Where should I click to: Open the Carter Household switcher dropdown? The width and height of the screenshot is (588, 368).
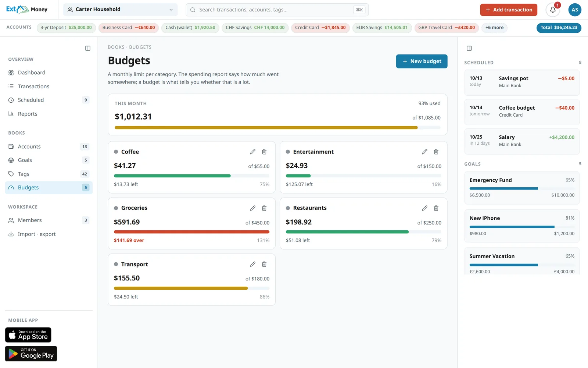120,10
